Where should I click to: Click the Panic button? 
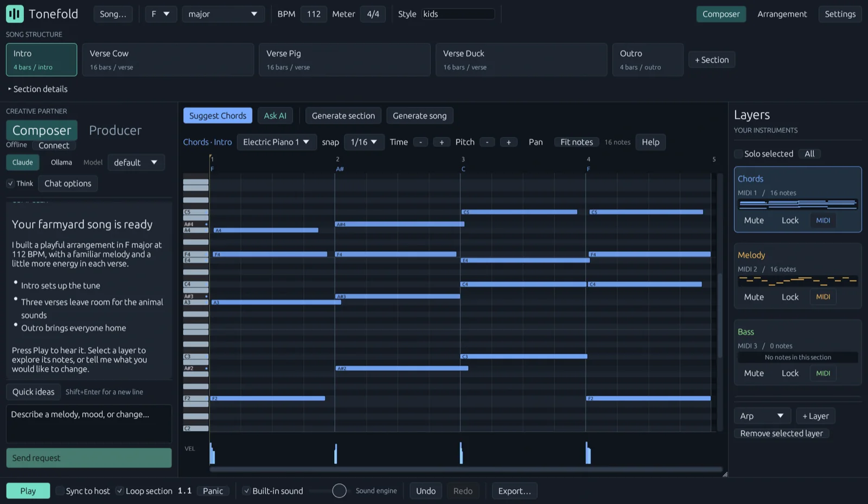[x=213, y=491]
